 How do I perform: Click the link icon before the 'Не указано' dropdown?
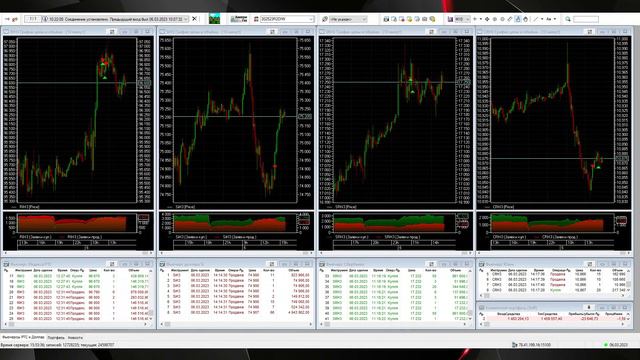pos(325,19)
